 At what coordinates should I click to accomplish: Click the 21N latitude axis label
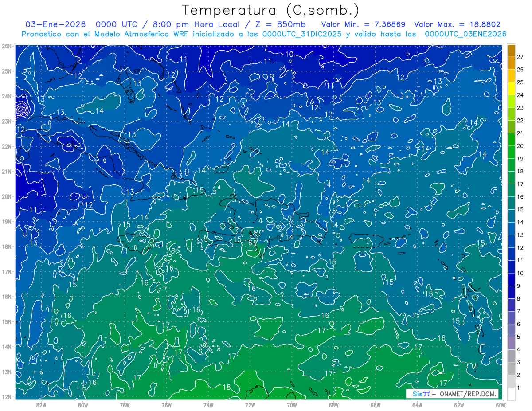(6, 171)
